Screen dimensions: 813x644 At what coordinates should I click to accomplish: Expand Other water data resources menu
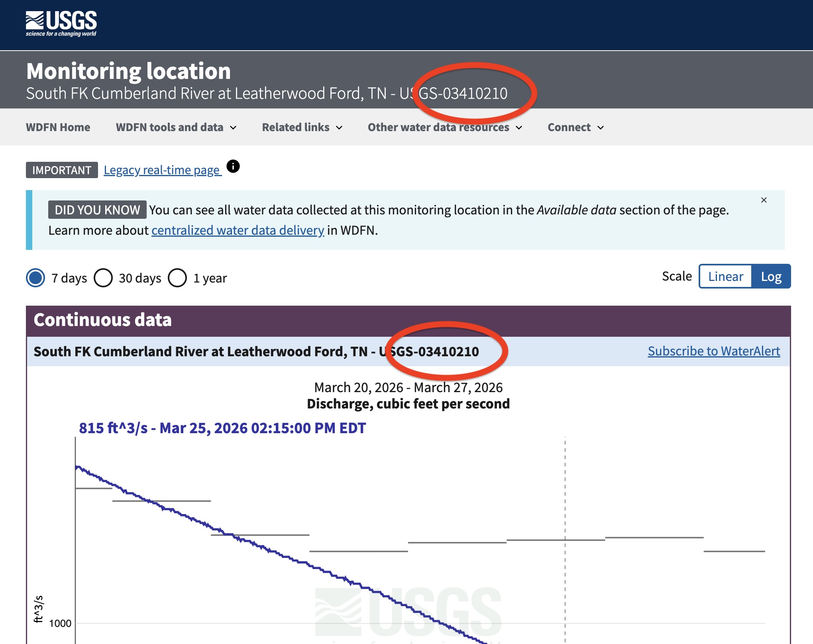[445, 127]
